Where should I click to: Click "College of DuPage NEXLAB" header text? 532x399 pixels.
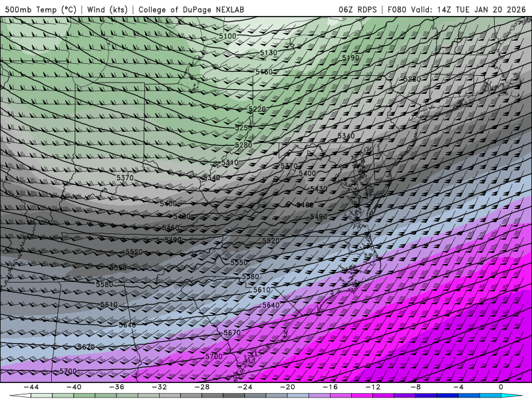click(191, 9)
